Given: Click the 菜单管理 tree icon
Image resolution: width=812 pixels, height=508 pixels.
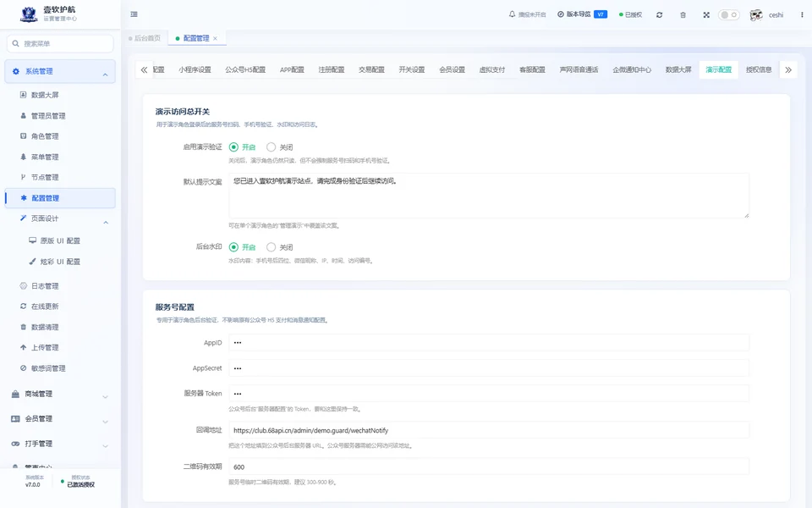Looking at the screenshot, I should pyautogui.click(x=23, y=157).
